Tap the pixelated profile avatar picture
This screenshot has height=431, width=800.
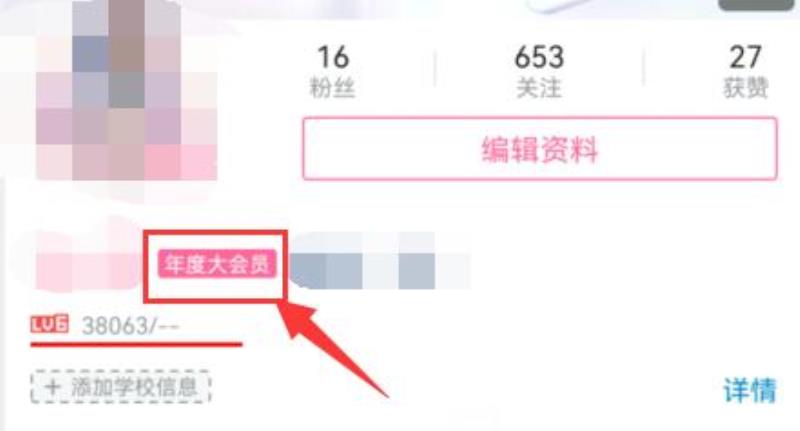[127, 90]
